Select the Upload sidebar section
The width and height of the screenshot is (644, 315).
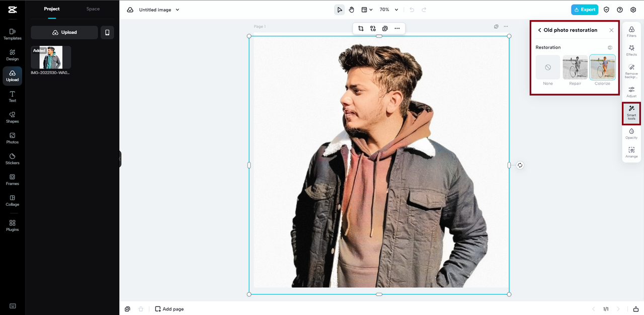13,75
